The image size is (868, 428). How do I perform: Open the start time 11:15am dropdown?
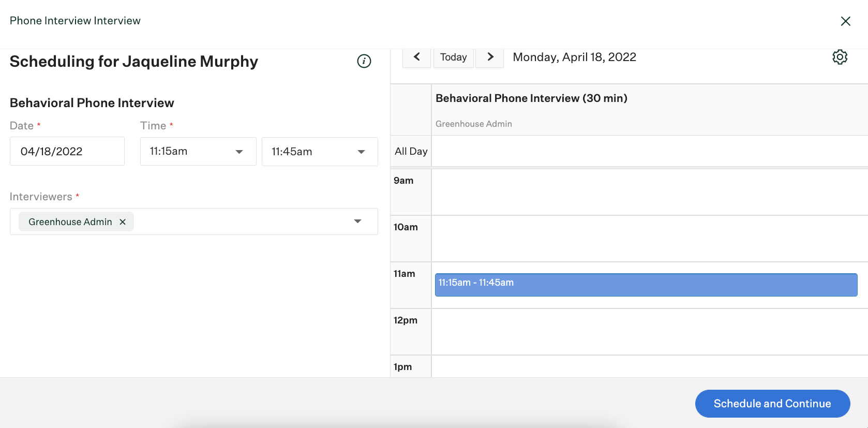[198, 152]
